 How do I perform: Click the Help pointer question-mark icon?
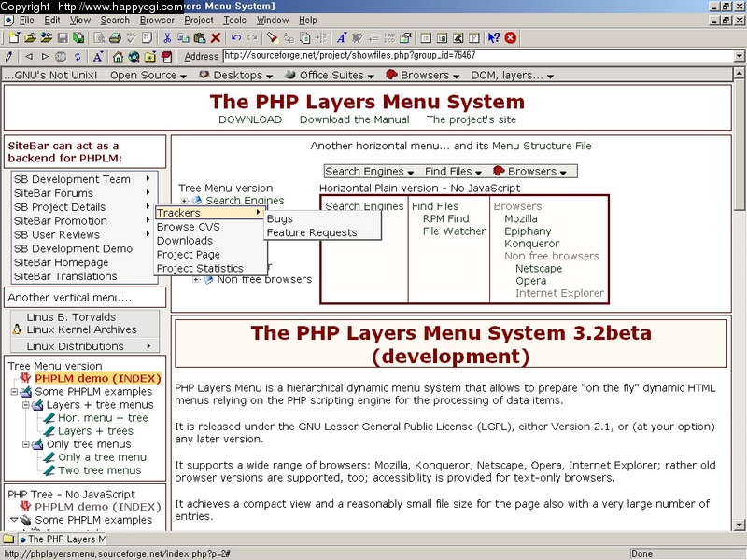494,37
